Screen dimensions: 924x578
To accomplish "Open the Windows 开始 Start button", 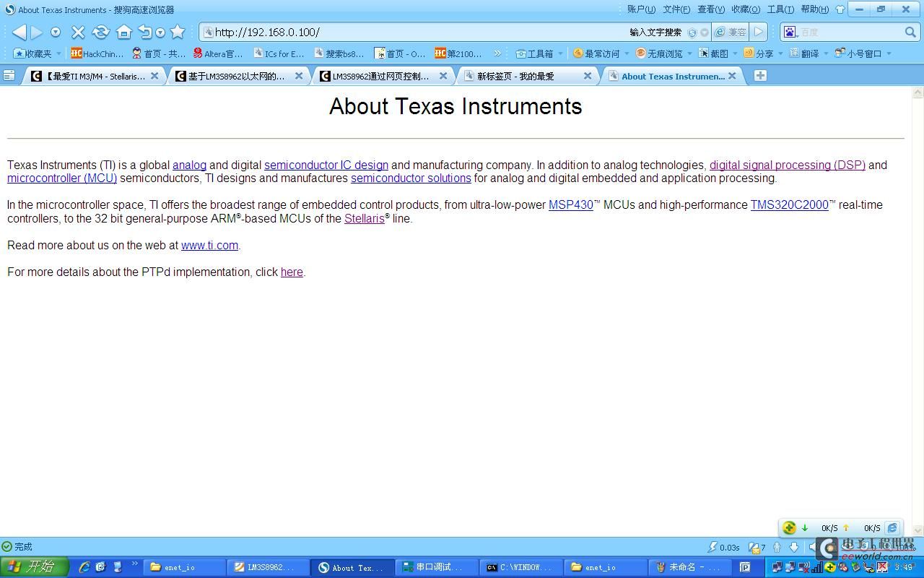I will click(x=35, y=567).
